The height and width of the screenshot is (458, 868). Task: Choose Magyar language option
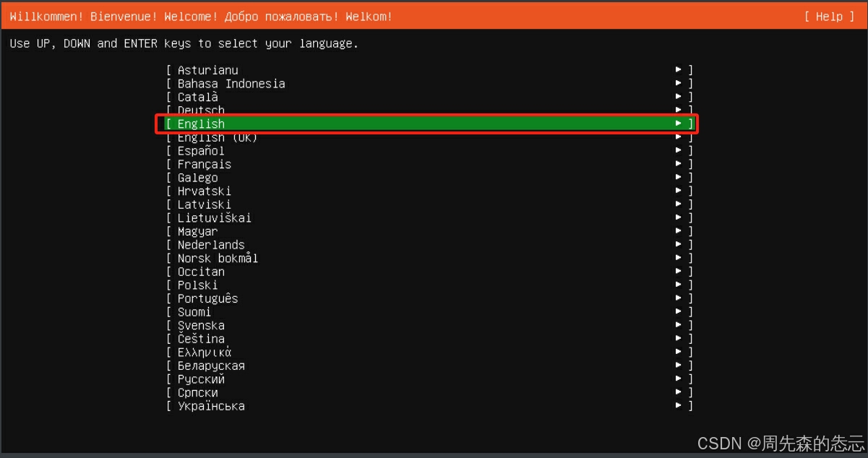click(429, 232)
